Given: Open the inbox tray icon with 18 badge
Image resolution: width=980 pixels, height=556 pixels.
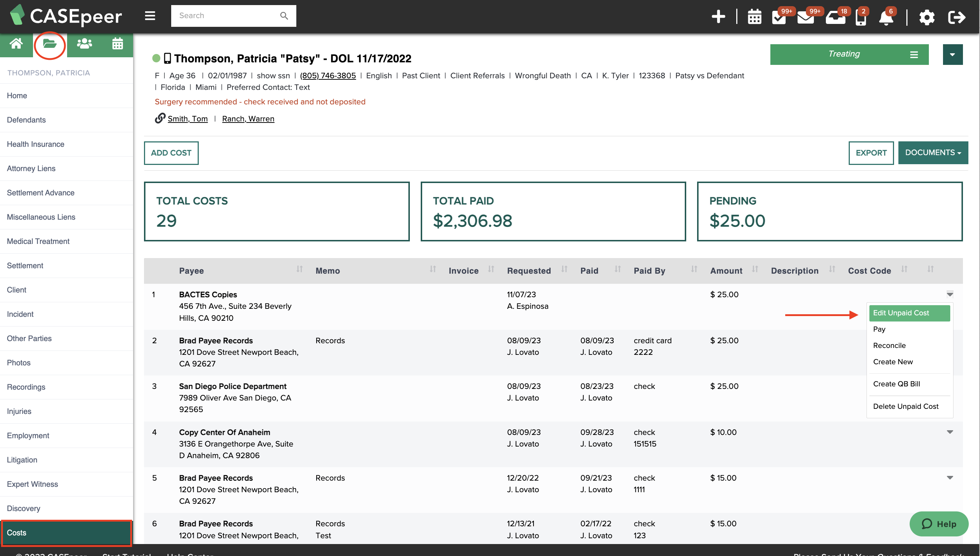Looking at the screenshot, I should [835, 17].
